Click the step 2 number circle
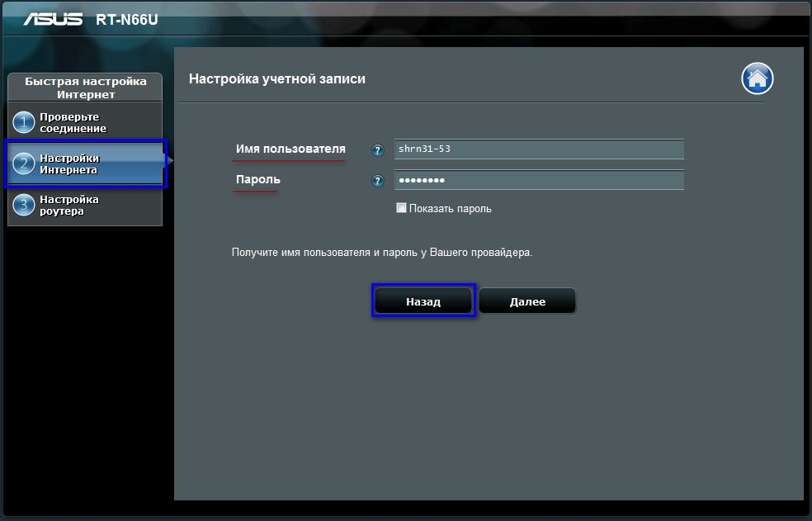Screen dimensions: 812x521 pos(23,163)
